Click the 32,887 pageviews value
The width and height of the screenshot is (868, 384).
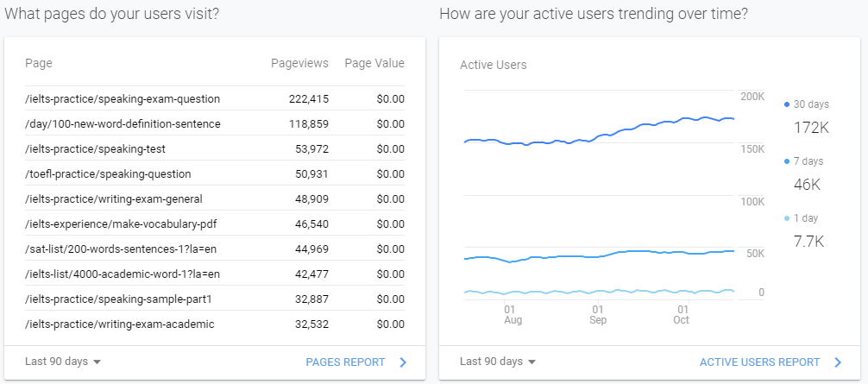311,299
